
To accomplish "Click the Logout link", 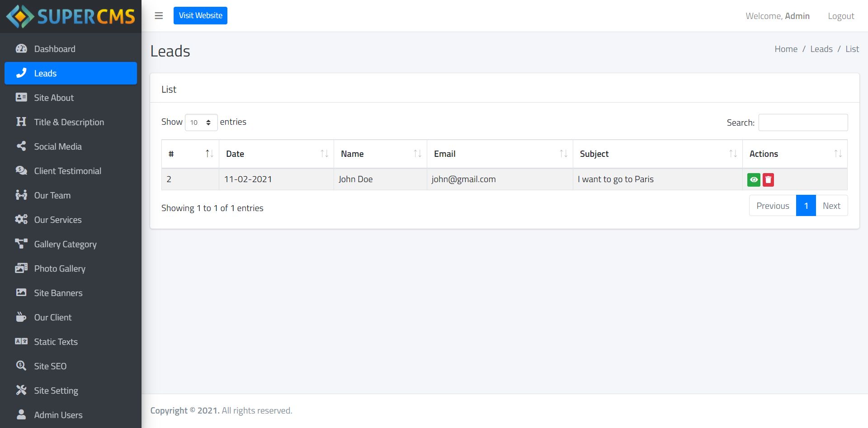I will 841,16.
